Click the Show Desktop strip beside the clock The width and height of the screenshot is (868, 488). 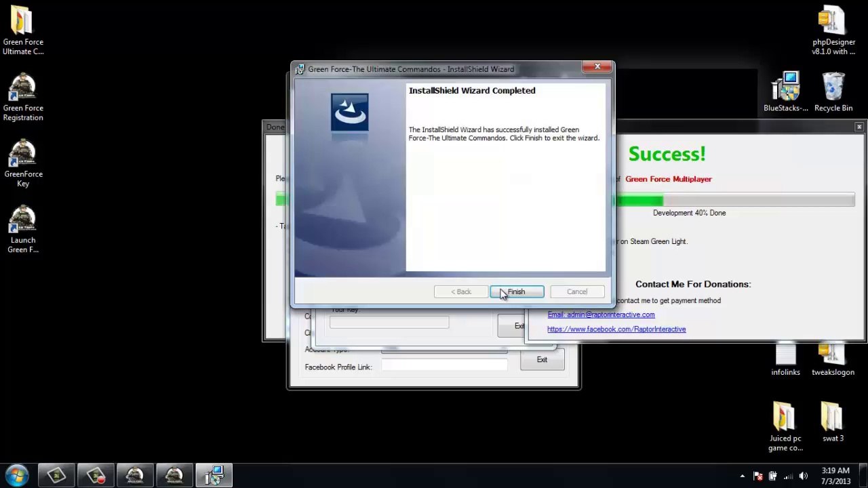[x=863, y=476]
